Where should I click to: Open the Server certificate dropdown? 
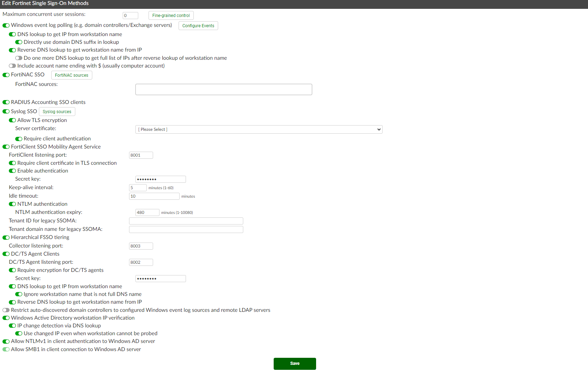click(x=259, y=129)
